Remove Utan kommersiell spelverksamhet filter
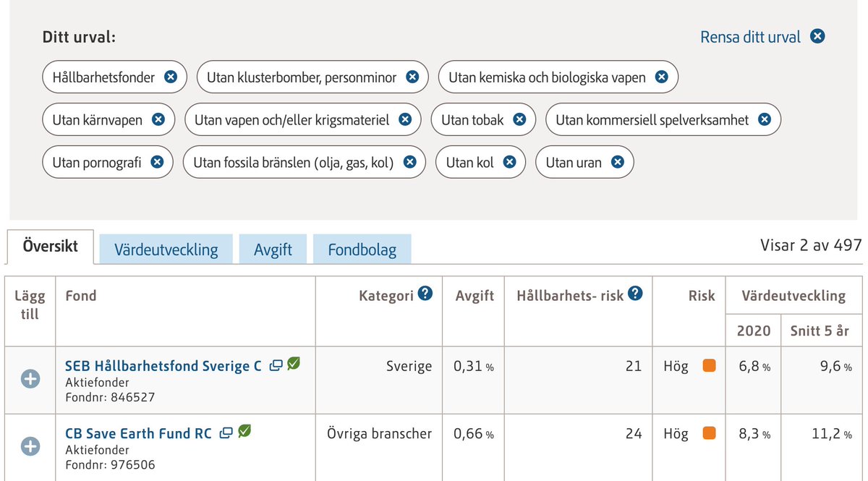 pos(765,120)
